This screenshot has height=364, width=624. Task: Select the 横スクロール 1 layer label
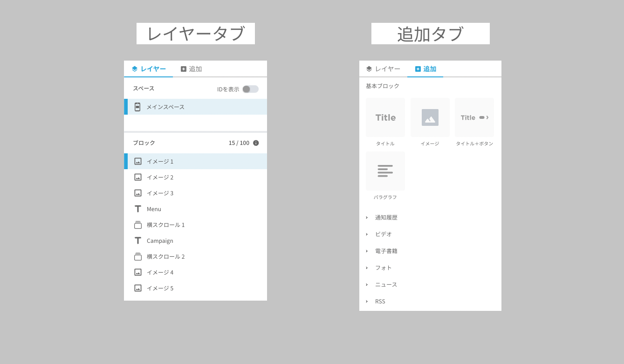[166, 225]
